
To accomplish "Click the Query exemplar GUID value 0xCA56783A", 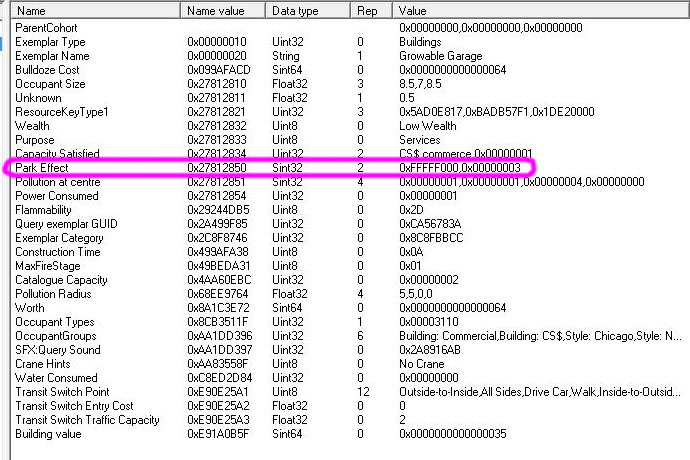I will (x=430, y=224).
